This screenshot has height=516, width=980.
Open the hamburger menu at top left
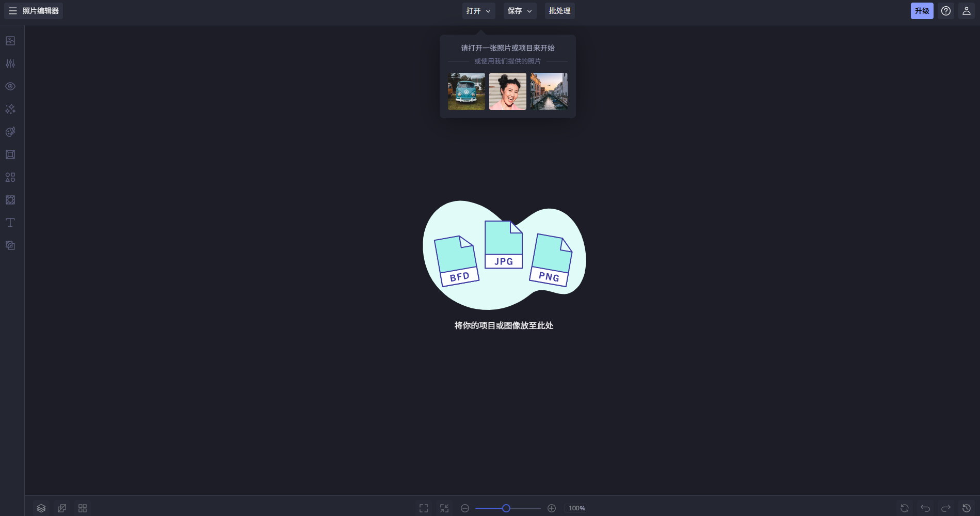[x=12, y=10]
